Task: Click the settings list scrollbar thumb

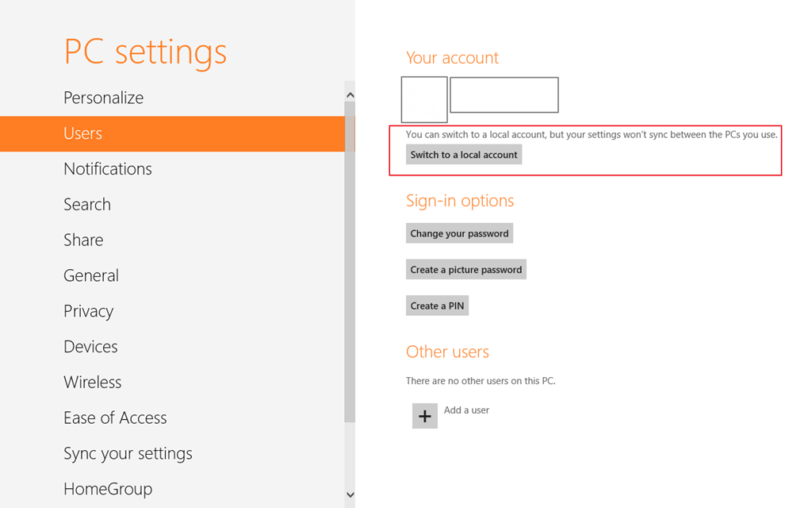Action: [350, 262]
